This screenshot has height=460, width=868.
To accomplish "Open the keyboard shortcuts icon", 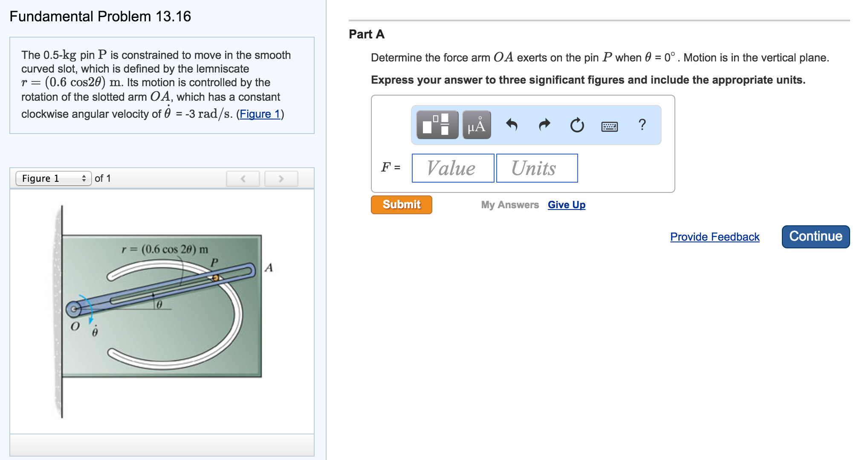I will (x=609, y=125).
